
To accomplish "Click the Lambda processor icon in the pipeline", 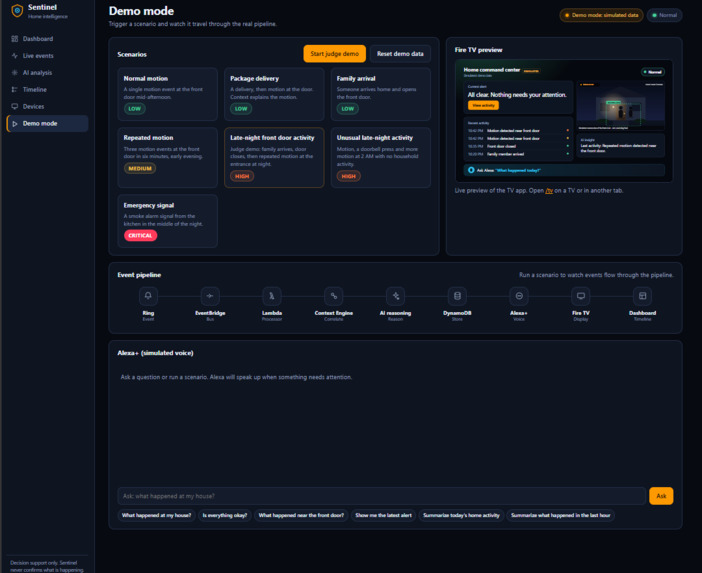I will [272, 296].
